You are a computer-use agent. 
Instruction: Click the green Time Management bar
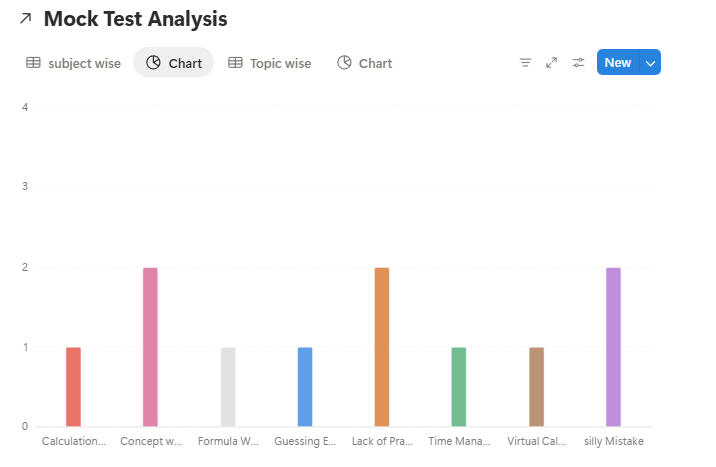[x=458, y=387]
